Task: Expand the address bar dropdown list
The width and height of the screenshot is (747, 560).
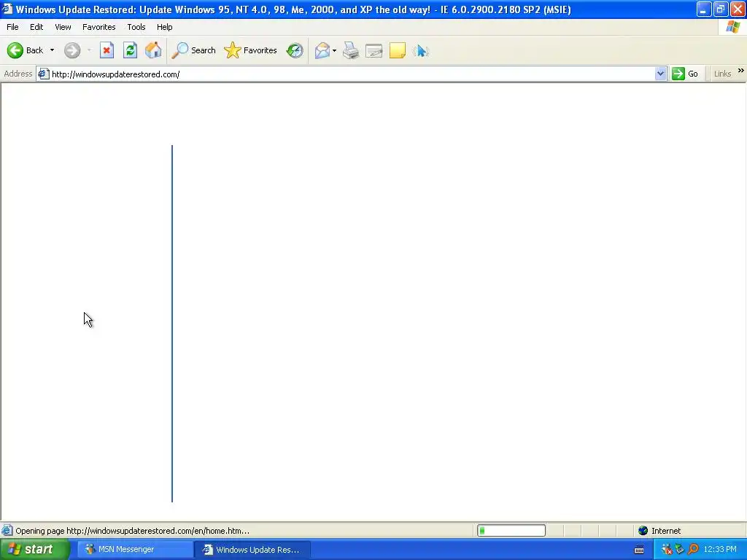Action: click(x=660, y=74)
